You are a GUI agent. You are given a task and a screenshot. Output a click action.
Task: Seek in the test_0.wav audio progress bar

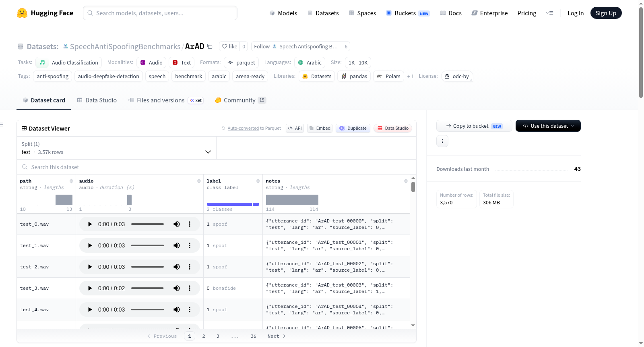tap(147, 224)
